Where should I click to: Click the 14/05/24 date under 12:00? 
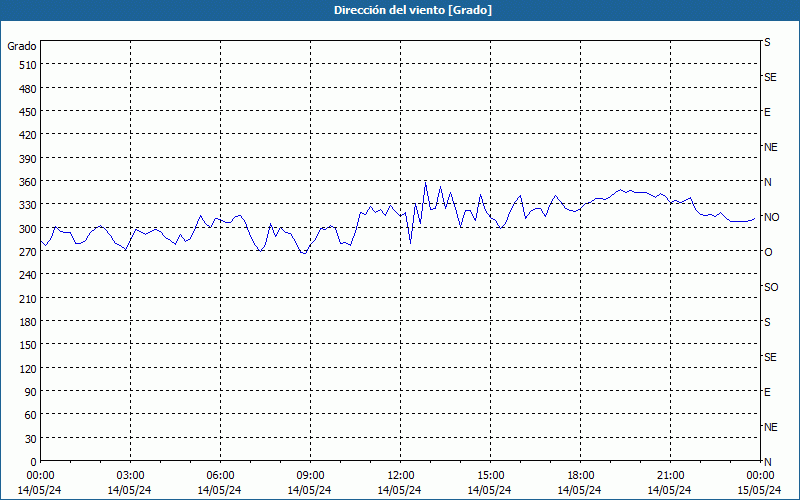click(x=399, y=490)
